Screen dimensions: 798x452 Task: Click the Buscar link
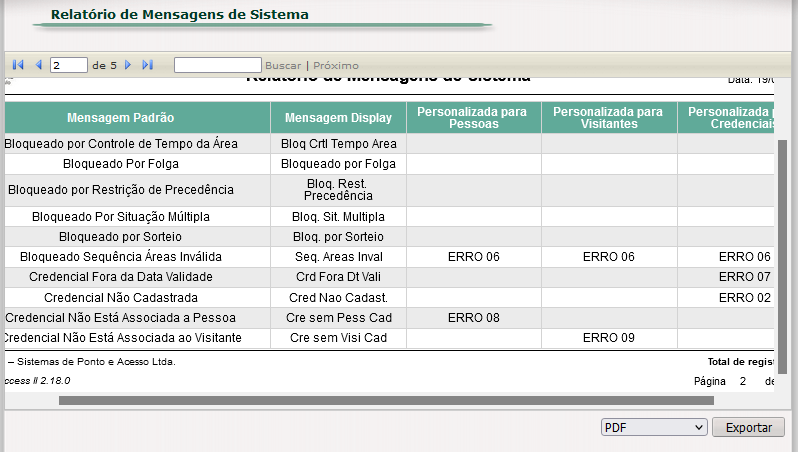click(283, 66)
